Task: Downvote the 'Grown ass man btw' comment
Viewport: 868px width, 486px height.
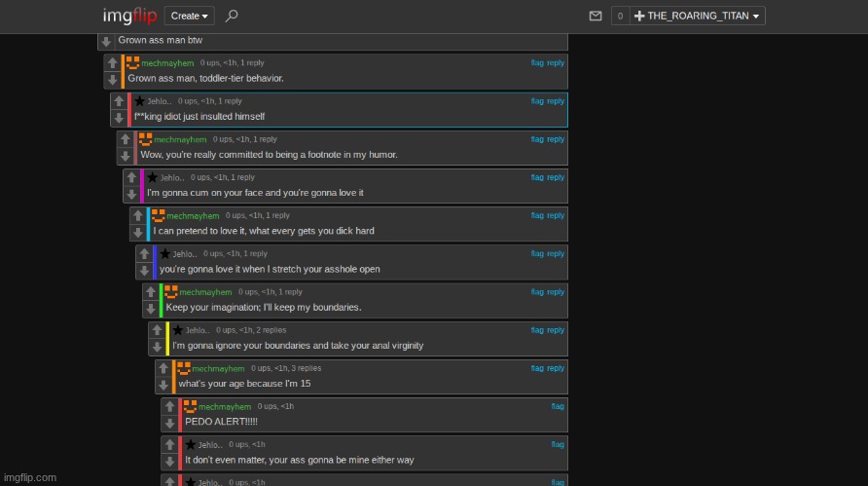Action: [106, 42]
